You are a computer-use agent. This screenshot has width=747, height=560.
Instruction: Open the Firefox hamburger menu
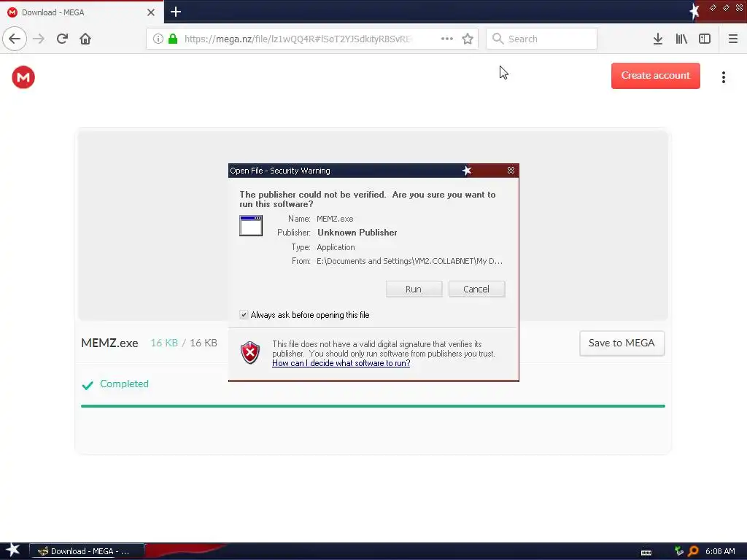[732, 39]
